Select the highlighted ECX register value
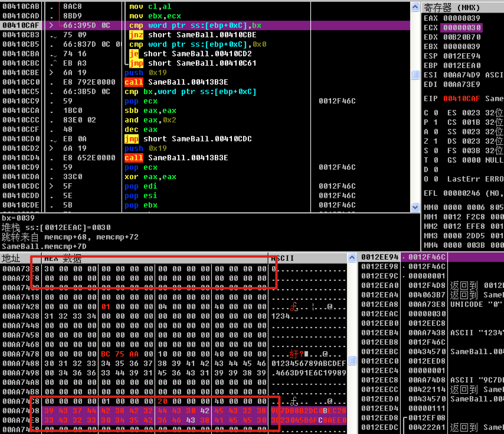Viewport: 504px width, 434px height. [x=462, y=28]
